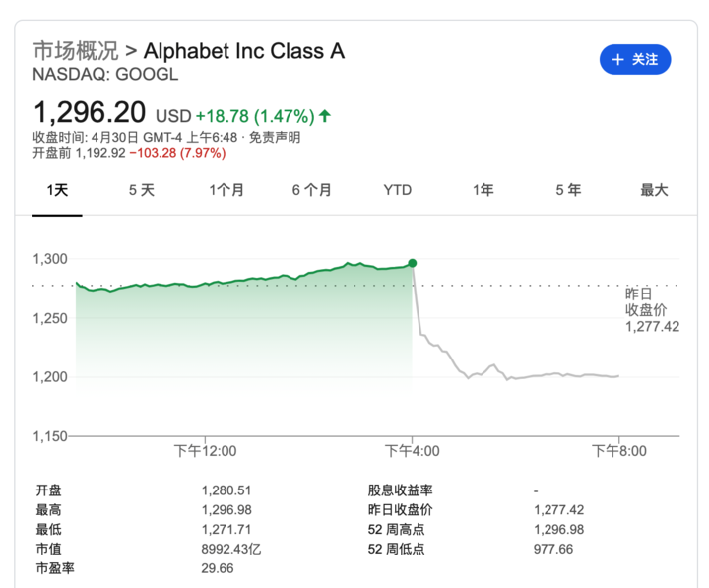Click the 下午12:00 time axis label
This screenshot has height=588, width=709.
(x=205, y=451)
